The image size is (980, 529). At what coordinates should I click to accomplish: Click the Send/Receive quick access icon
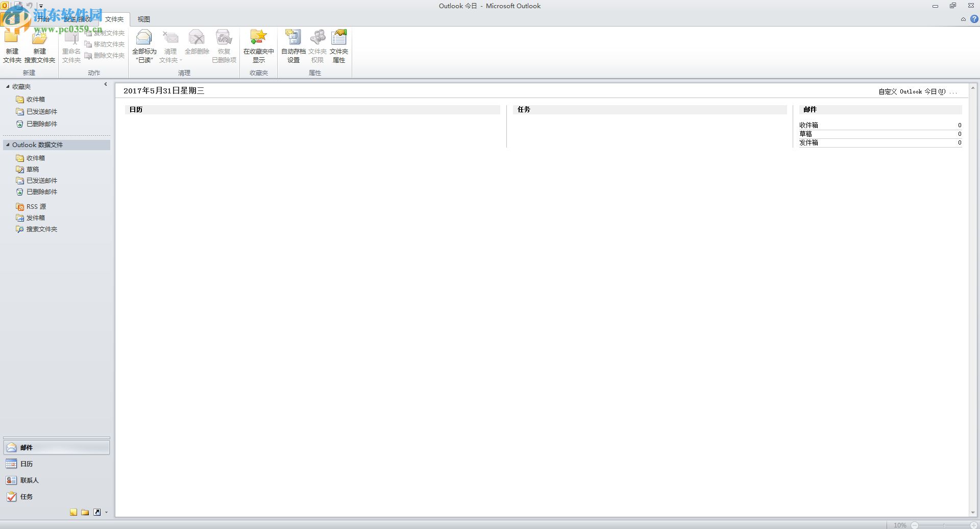(18, 6)
